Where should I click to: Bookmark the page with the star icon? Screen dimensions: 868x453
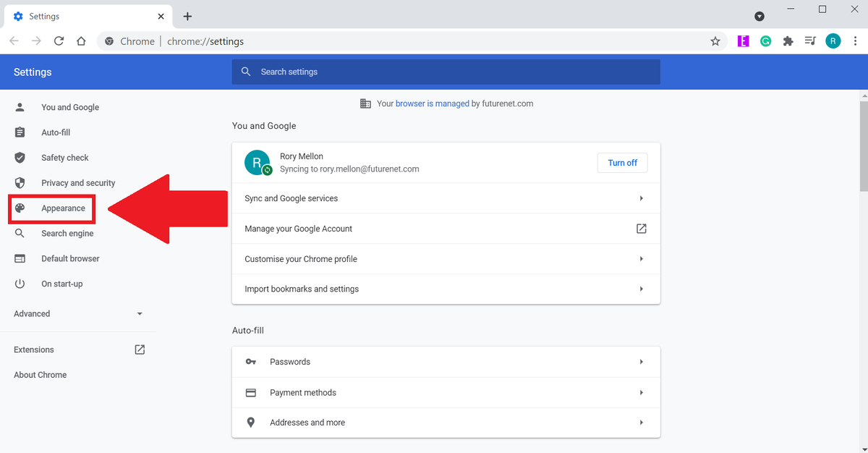tap(715, 41)
